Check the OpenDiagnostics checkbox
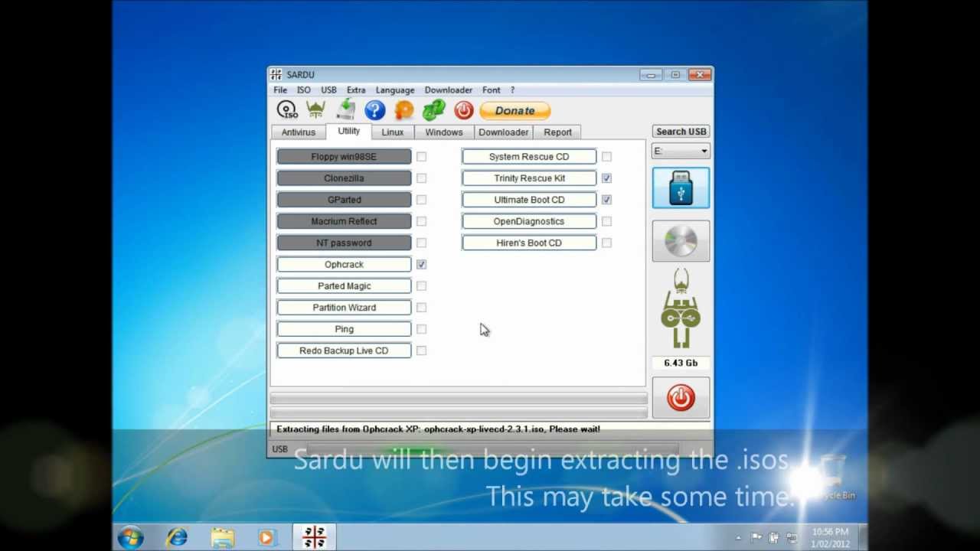Screen dimensions: 980x551 pyautogui.click(x=606, y=221)
